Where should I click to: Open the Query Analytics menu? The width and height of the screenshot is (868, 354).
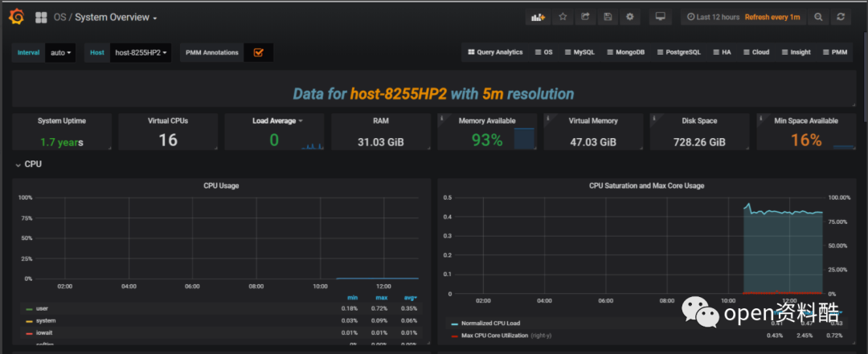click(495, 52)
